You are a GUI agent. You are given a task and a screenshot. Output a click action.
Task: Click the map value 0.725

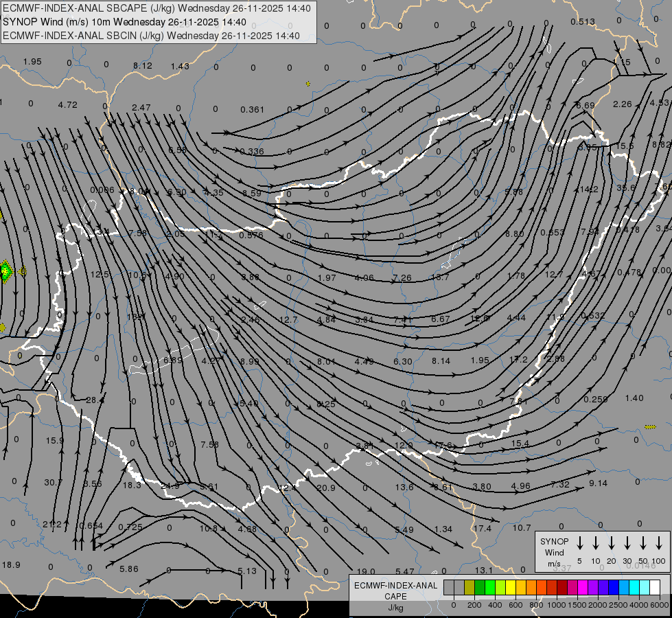tap(130, 527)
